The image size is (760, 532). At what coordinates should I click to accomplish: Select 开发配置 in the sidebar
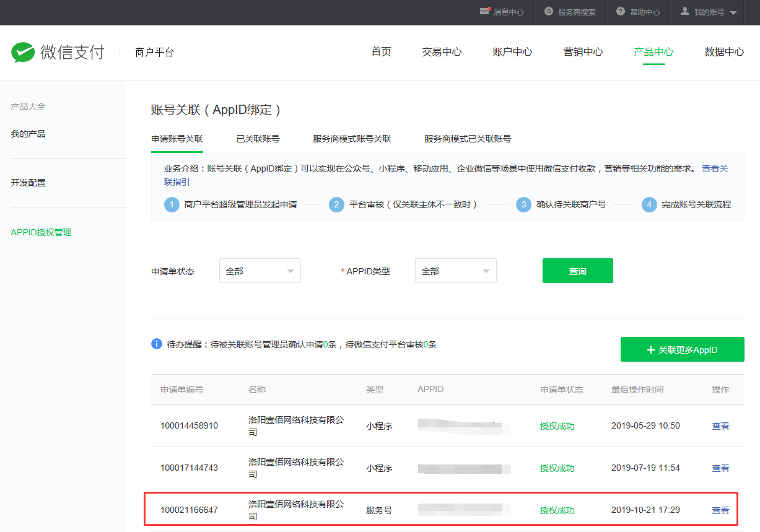(28, 183)
